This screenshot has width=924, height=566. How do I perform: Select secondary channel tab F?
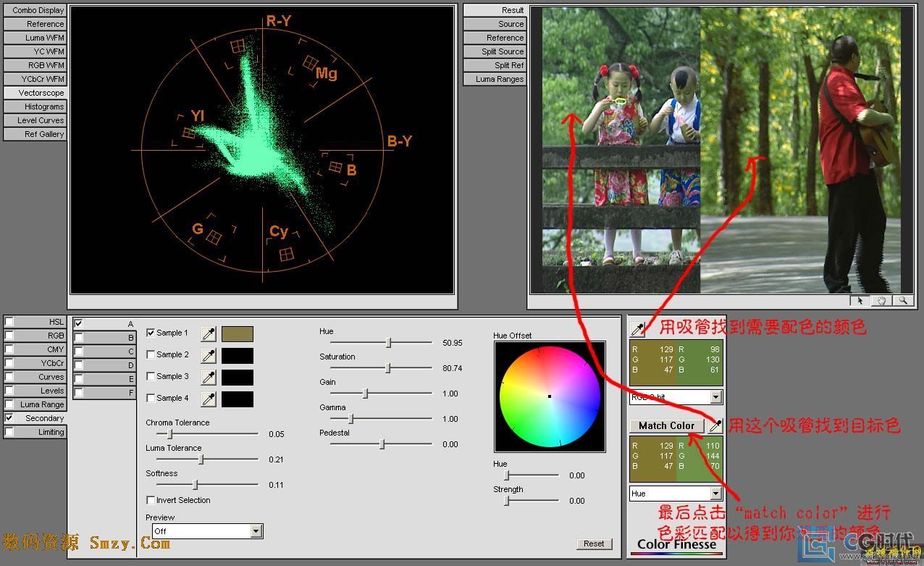coord(104,393)
